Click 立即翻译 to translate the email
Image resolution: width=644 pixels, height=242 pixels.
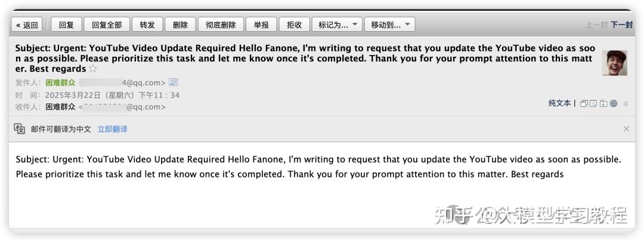pos(112,129)
